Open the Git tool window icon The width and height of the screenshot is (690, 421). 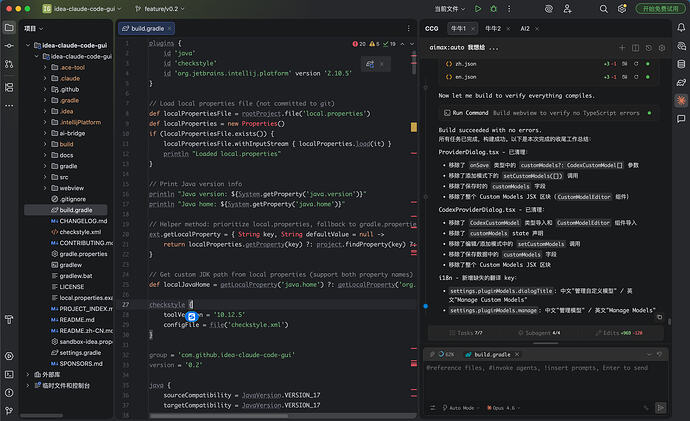9,410
